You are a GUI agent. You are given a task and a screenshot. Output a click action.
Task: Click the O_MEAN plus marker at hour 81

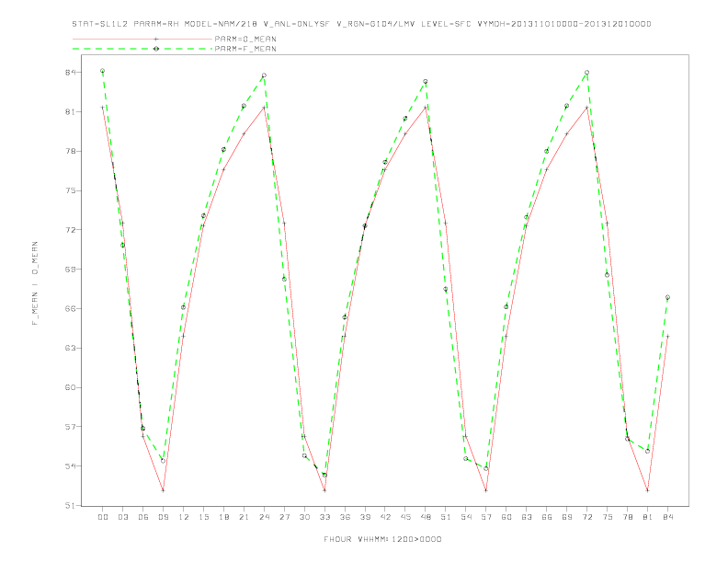coord(647,490)
